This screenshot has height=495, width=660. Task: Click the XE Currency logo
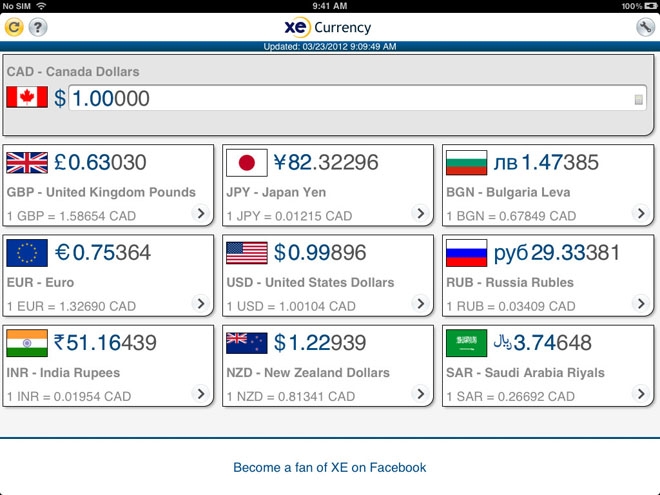(x=328, y=27)
